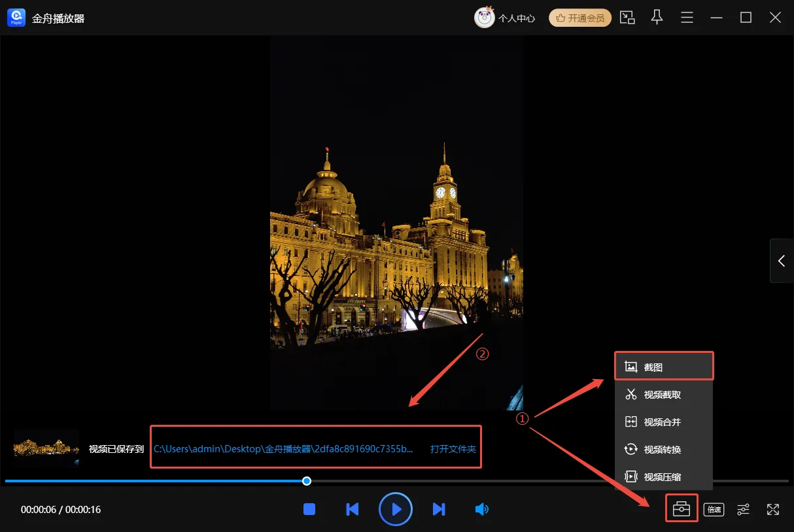
Task: Select 视频合并 menu entry
Action: tap(663, 422)
